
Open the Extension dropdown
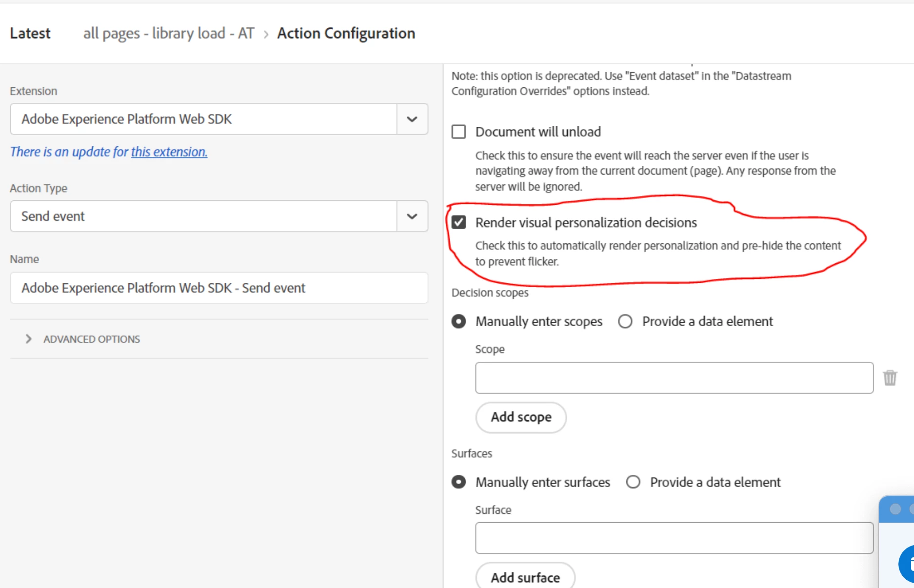[412, 119]
